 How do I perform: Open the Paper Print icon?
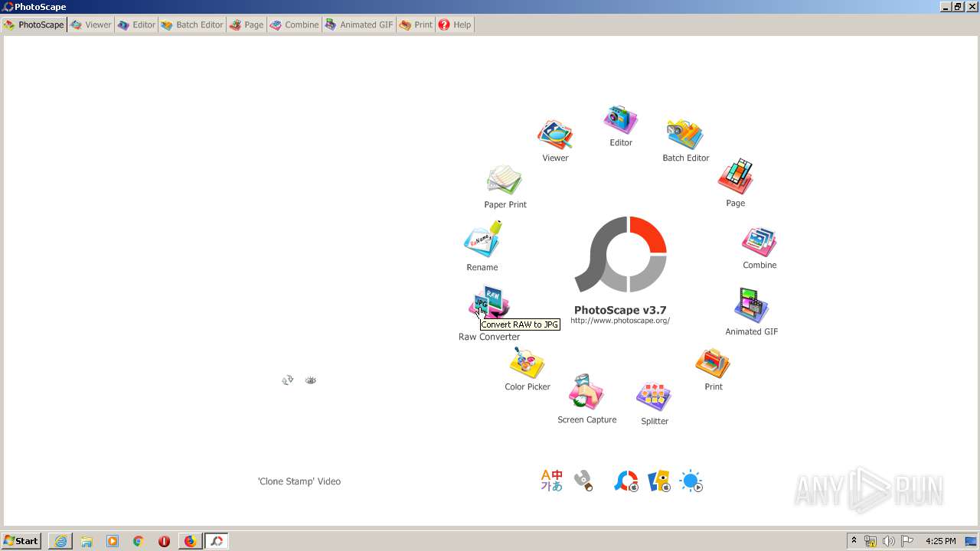[x=505, y=181]
